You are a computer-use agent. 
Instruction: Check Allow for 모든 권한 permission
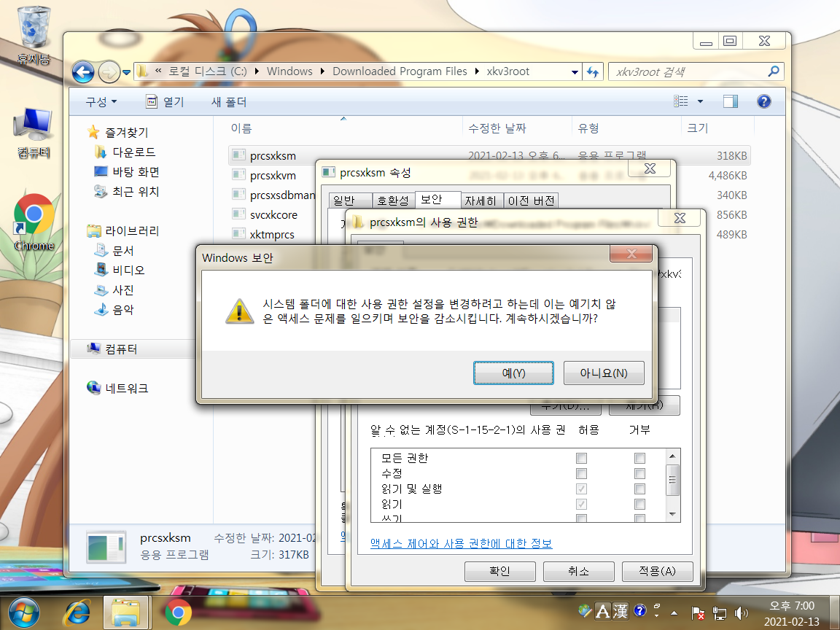581,458
